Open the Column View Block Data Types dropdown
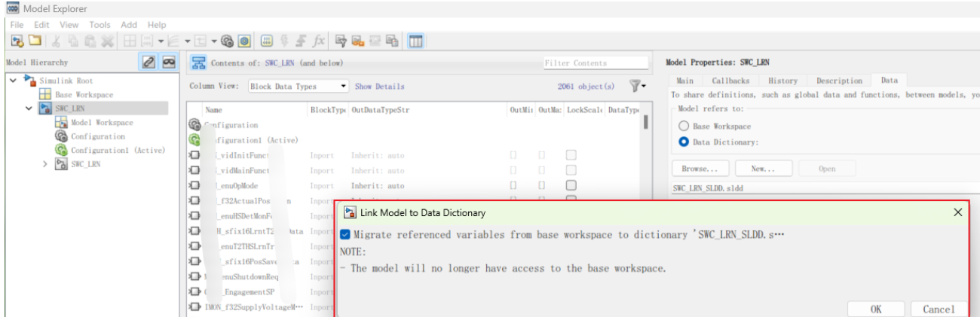 tap(299, 87)
